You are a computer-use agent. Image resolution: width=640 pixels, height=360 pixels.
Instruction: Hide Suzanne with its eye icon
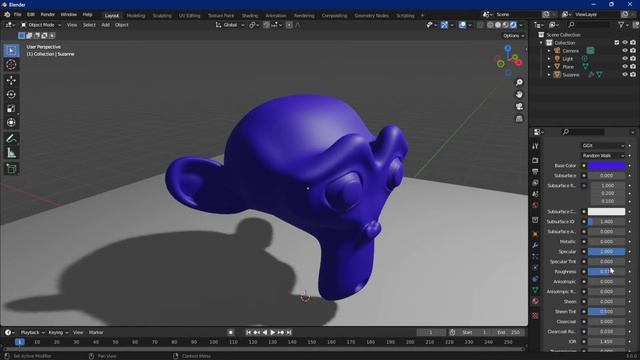click(624, 75)
